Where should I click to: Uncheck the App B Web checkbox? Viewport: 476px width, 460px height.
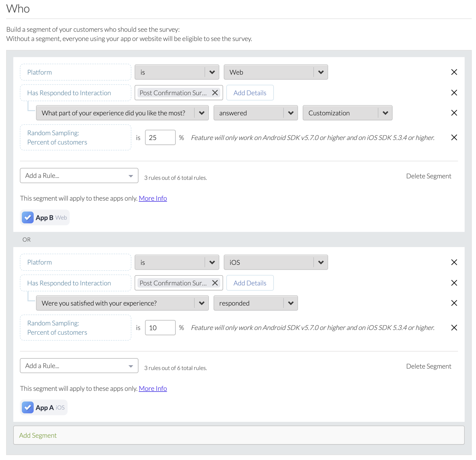pos(28,217)
